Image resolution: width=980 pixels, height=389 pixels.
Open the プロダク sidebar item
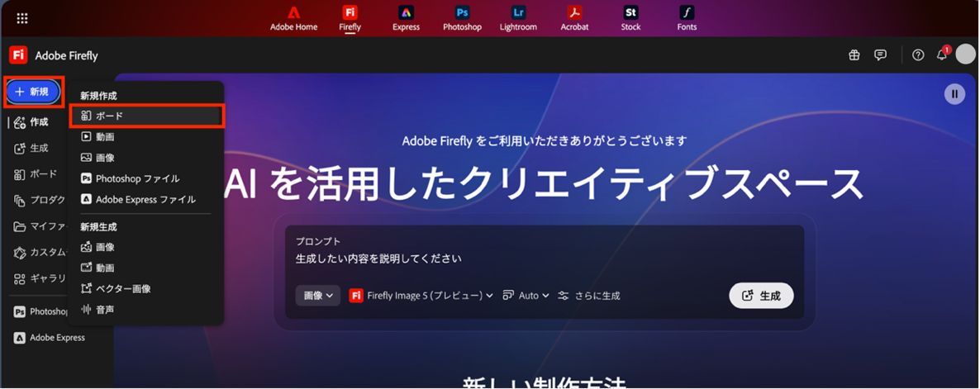[x=40, y=201]
